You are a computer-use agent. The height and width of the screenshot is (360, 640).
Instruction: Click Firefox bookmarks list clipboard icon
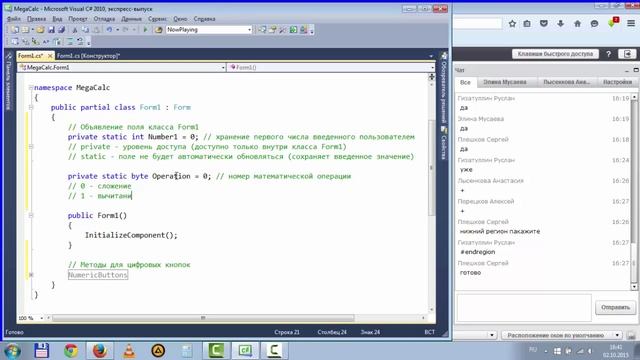527,24
